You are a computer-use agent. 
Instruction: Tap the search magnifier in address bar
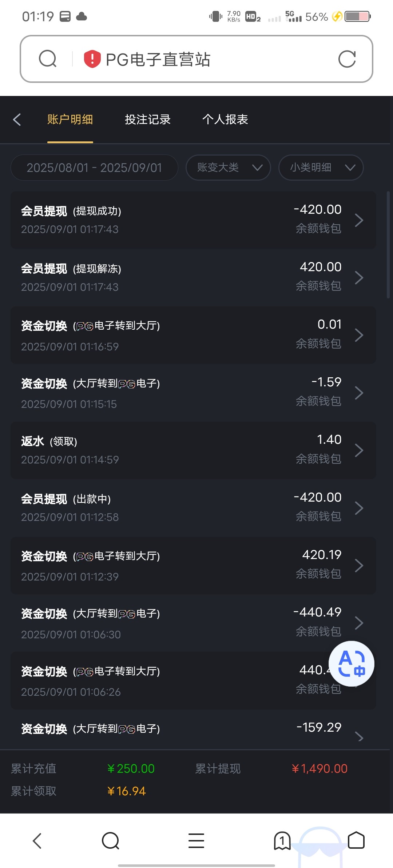point(48,59)
